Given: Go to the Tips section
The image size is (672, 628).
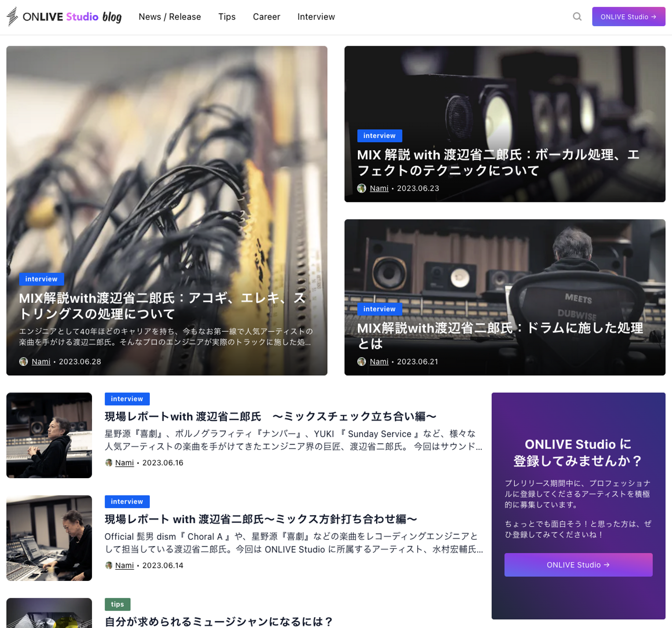Looking at the screenshot, I should click(x=227, y=17).
